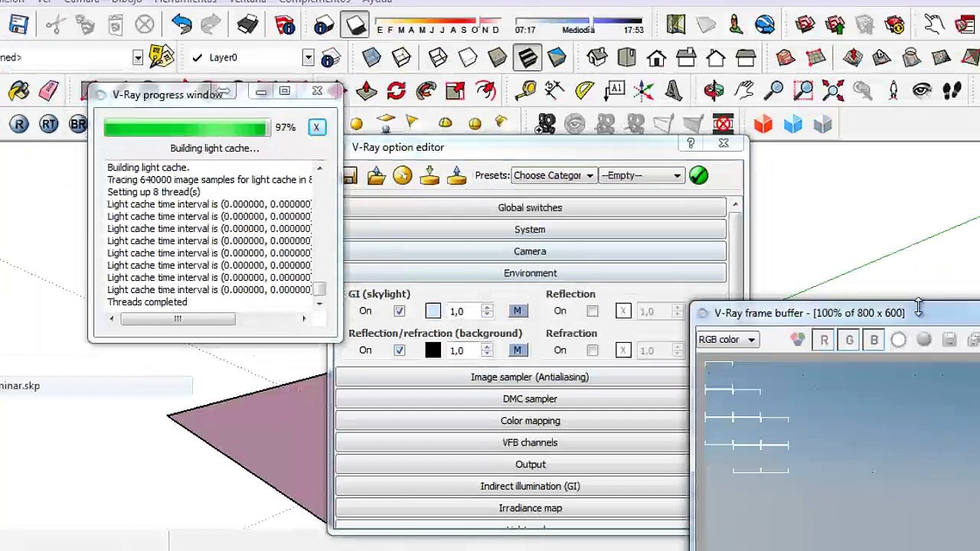Switch to the Front standard view
This screenshot has height=551, width=980.
coord(656,57)
